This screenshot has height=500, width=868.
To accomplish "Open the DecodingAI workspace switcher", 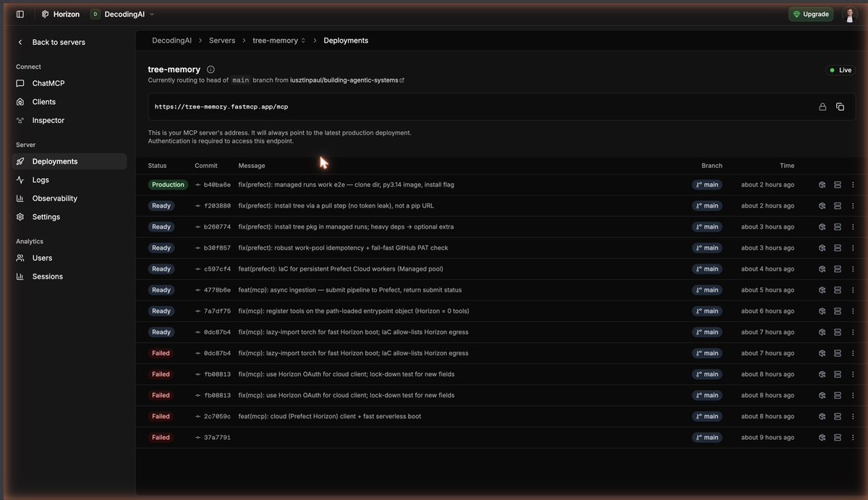I will [122, 14].
